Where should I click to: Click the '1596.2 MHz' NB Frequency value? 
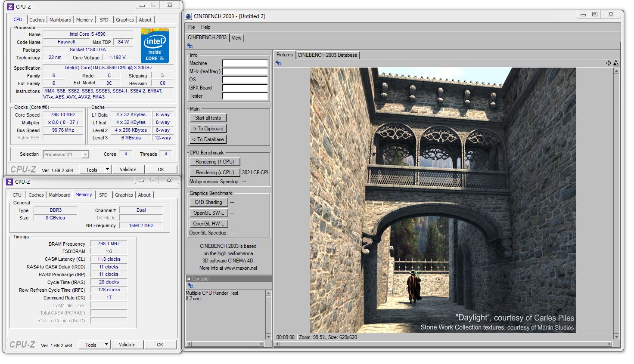tap(141, 225)
